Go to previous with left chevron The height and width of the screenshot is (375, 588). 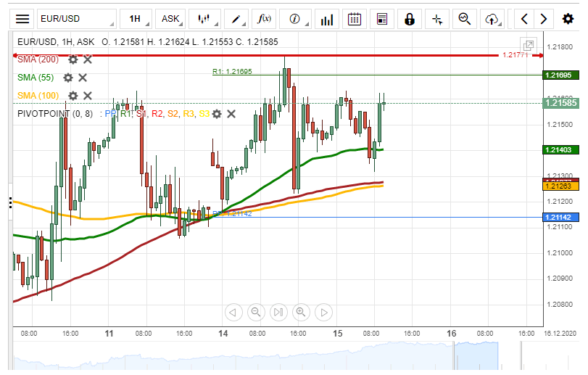click(x=525, y=19)
